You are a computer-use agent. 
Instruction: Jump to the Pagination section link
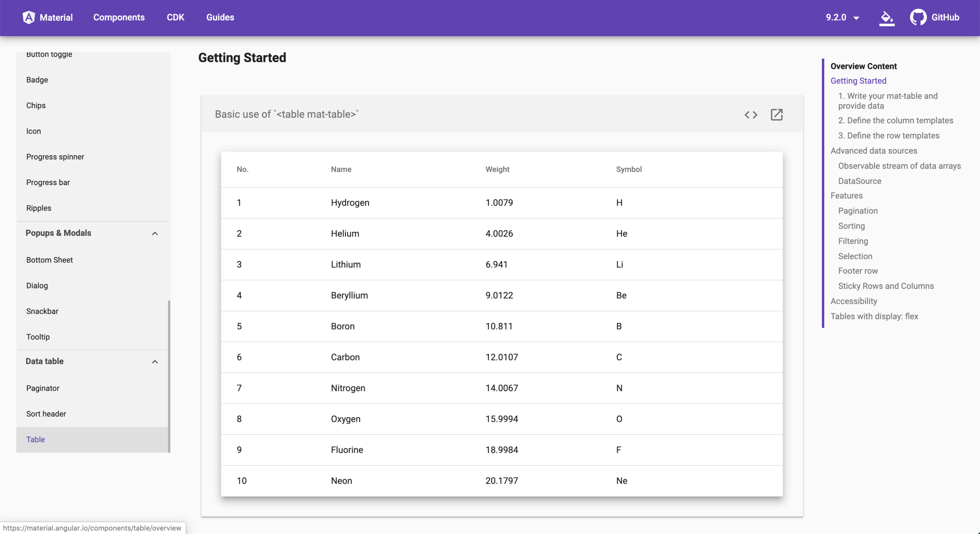point(858,211)
